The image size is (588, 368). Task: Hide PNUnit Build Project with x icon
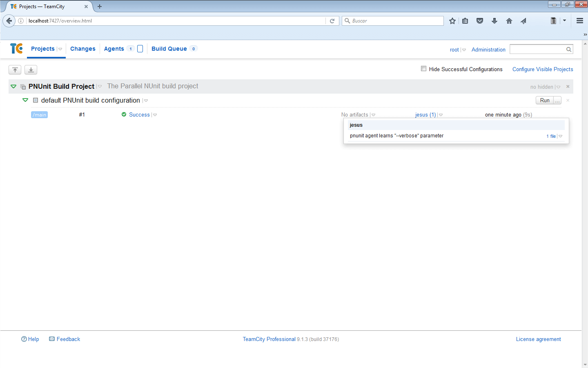coord(568,87)
